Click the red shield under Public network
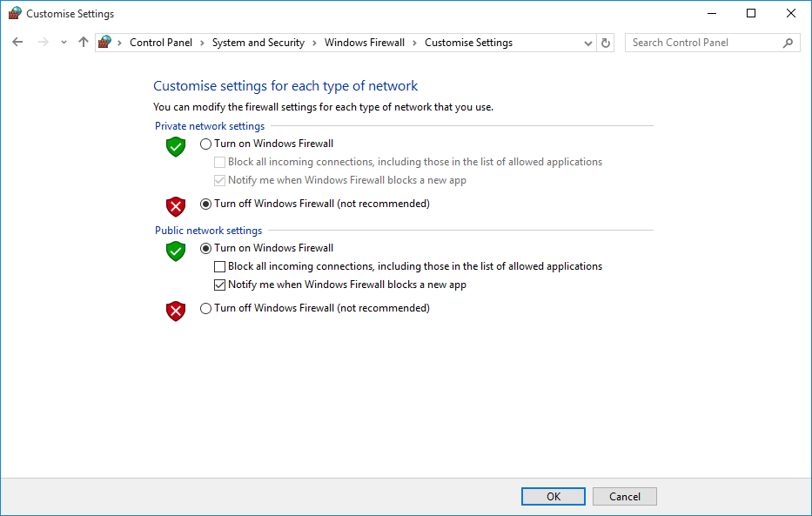The width and height of the screenshot is (812, 516). point(176,311)
